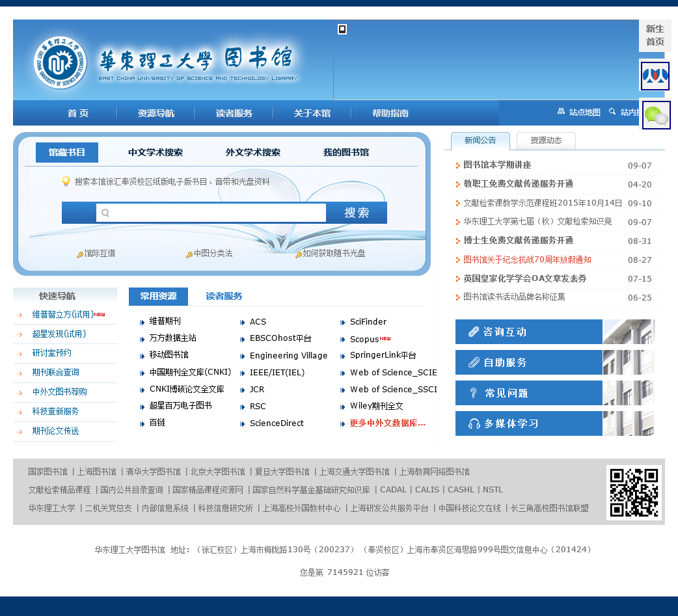
Task: Click the 搜索 search button
Action: coord(357,213)
